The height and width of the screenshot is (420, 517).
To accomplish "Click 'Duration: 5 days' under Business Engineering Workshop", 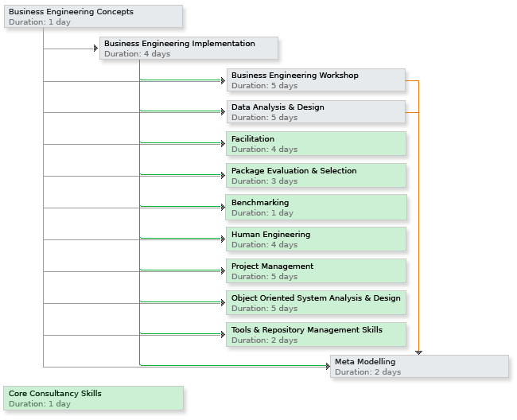I will pyautogui.click(x=264, y=86).
